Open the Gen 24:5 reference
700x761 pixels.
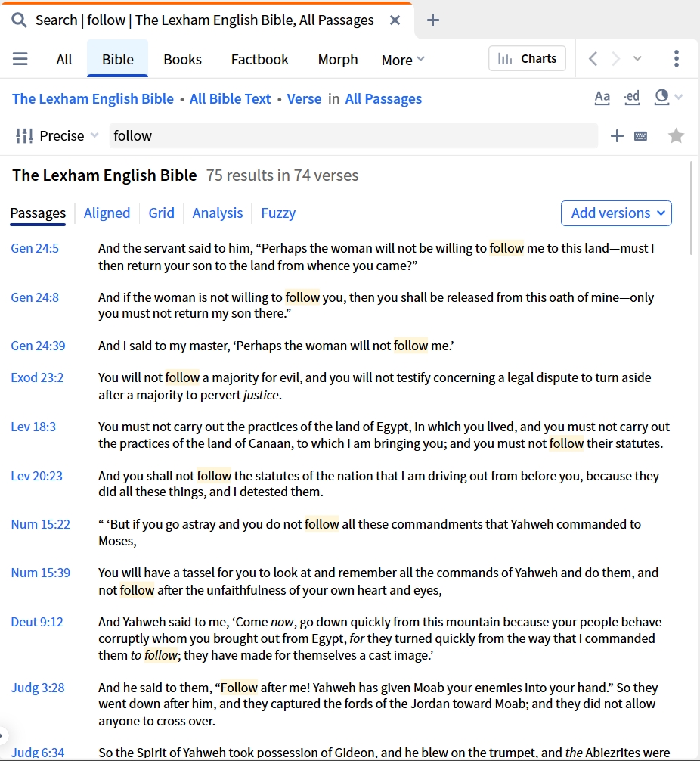click(x=35, y=248)
